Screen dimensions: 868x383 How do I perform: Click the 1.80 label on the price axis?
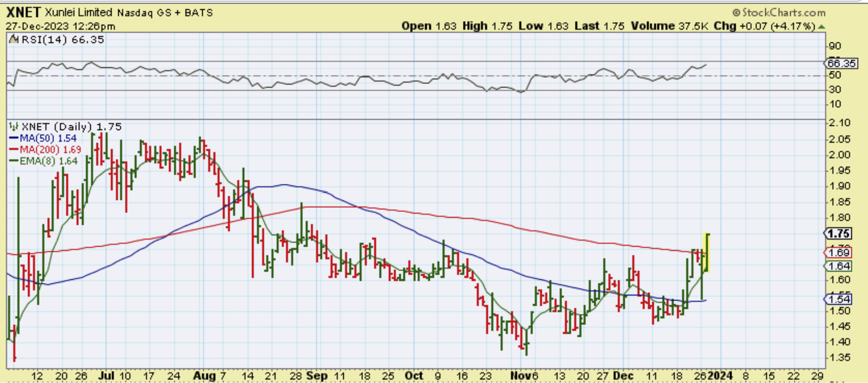pos(839,218)
